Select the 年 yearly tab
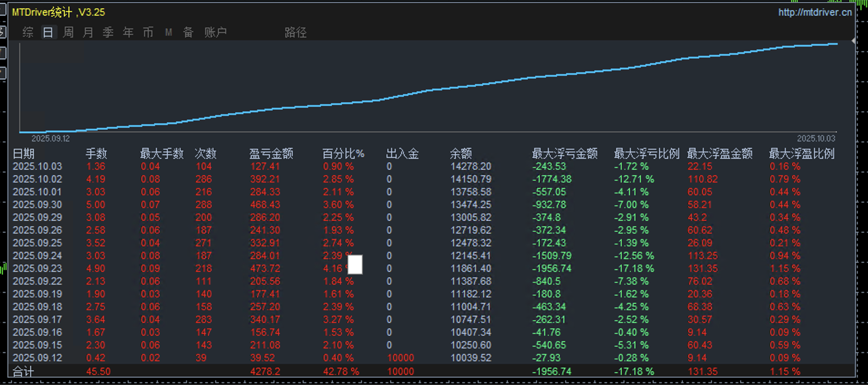The image size is (868, 385). 128,32
